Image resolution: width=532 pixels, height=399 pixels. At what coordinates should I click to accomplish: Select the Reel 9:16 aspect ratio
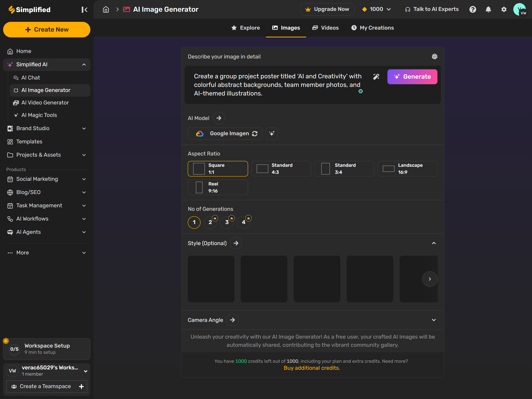(218, 187)
